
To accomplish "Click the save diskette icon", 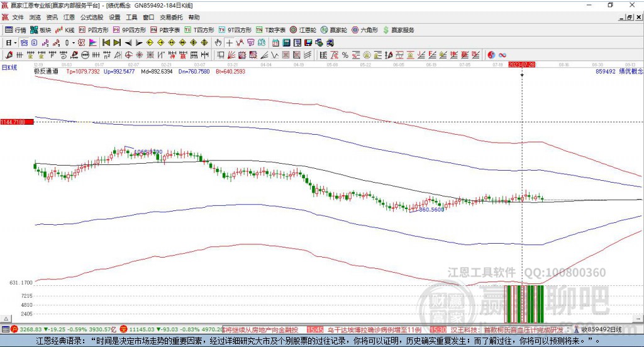I will tap(308, 43).
